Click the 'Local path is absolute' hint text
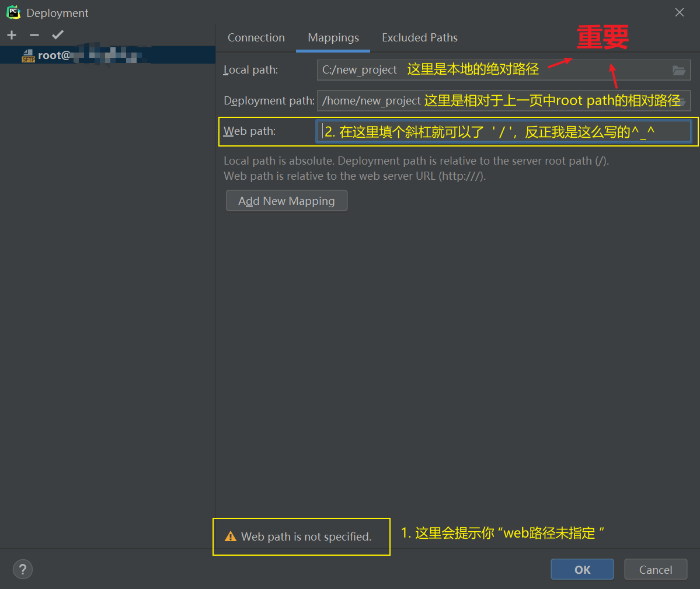 point(416,161)
